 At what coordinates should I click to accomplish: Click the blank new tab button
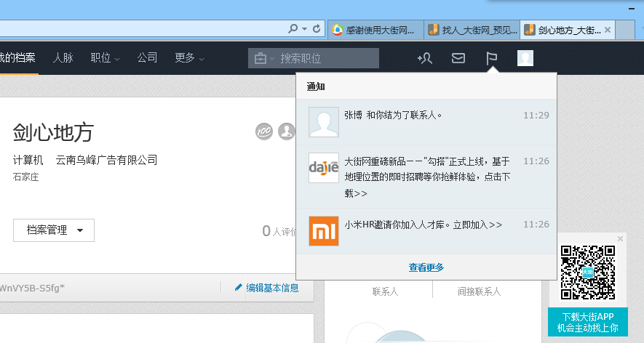click(x=624, y=30)
